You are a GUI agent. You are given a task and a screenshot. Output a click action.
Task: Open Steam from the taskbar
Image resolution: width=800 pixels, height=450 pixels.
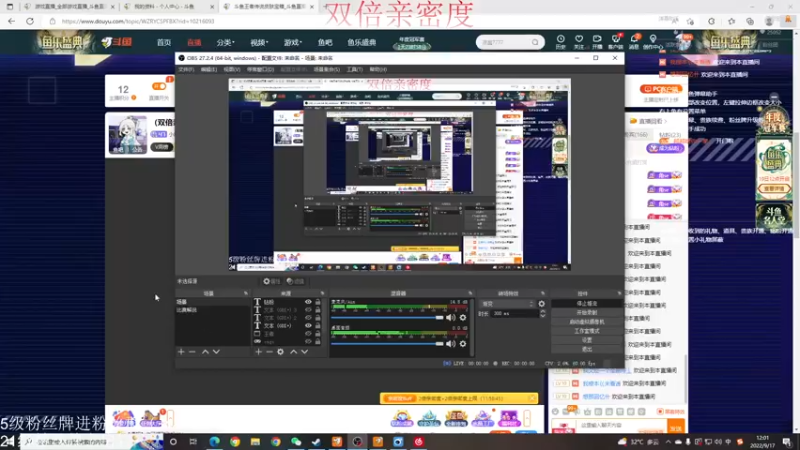coord(316,441)
